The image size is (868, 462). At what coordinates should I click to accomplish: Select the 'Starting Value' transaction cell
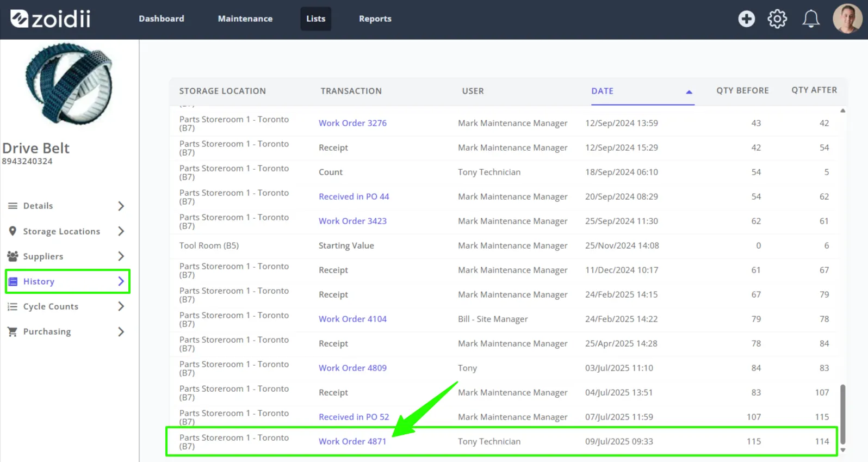(x=346, y=245)
